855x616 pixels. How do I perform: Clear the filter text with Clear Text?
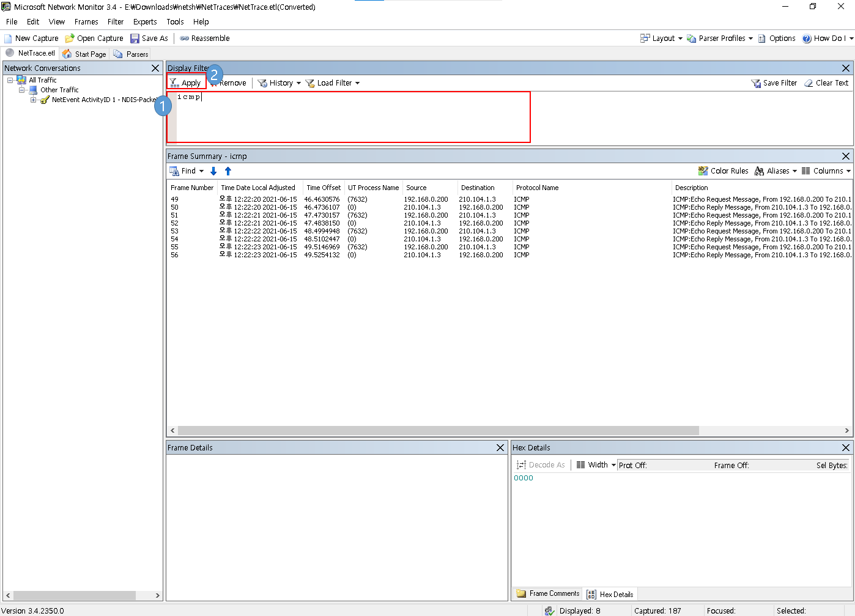(x=826, y=83)
